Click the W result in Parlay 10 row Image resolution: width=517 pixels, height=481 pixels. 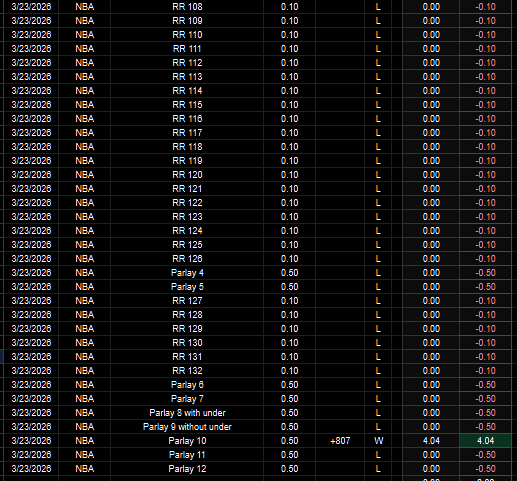378,441
